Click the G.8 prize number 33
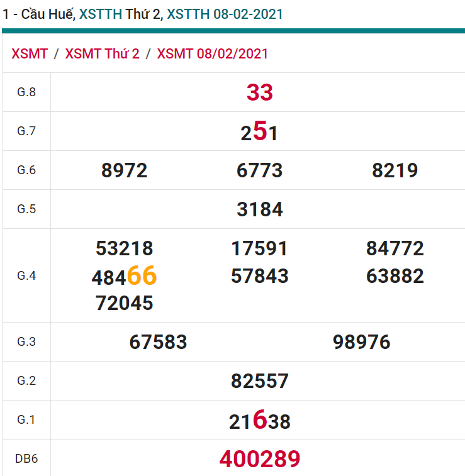This screenshot has height=476, width=465. coord(259,92)
